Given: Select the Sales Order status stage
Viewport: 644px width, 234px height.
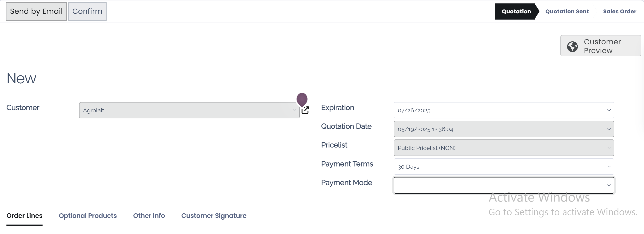Looking at the screenshot, I should 619,12.
